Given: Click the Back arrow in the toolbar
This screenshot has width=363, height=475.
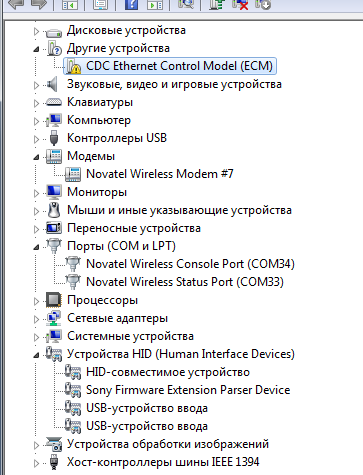Looking at the screenshot, I should tap(16, 4).
